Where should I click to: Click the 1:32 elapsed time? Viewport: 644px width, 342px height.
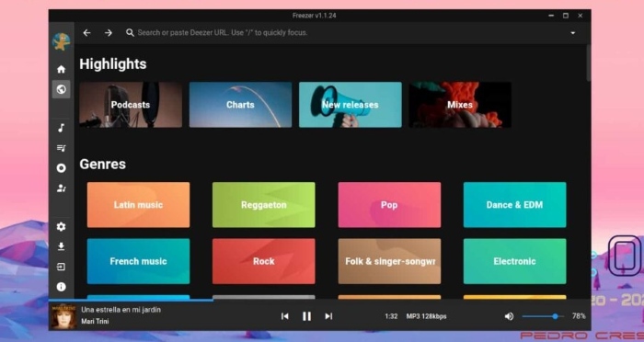click(391, 316)
